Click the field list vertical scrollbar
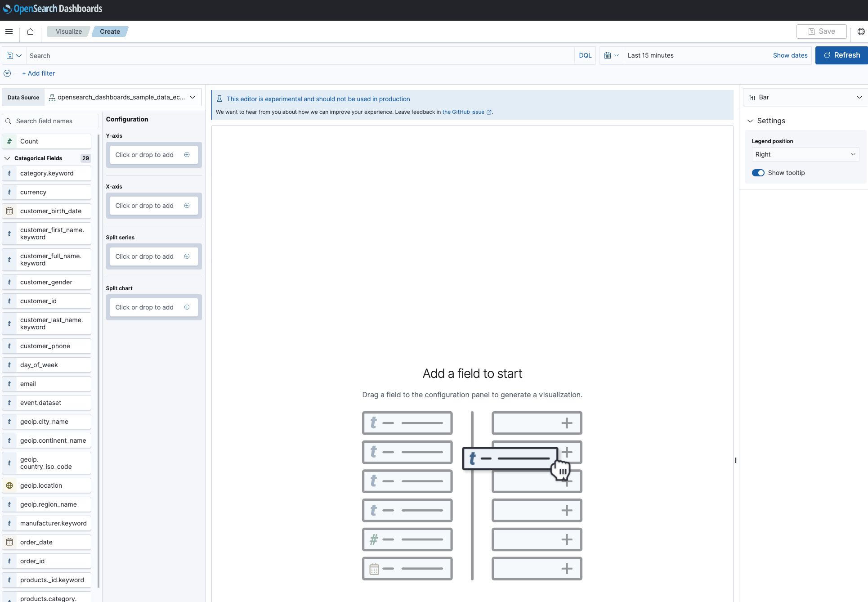This screenshot has width=868, height=602. pyautogui.click(x=98, y=360)
